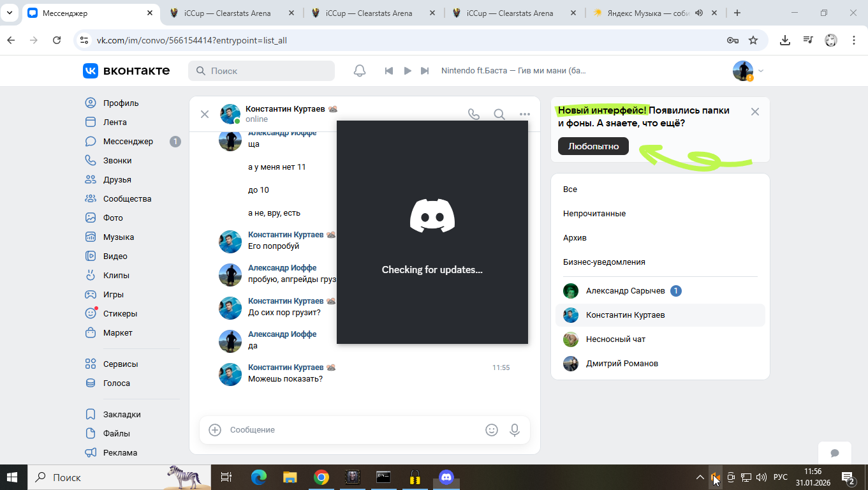868x490 pixels.
Task: Reload the current page
Action: [57, 40]
